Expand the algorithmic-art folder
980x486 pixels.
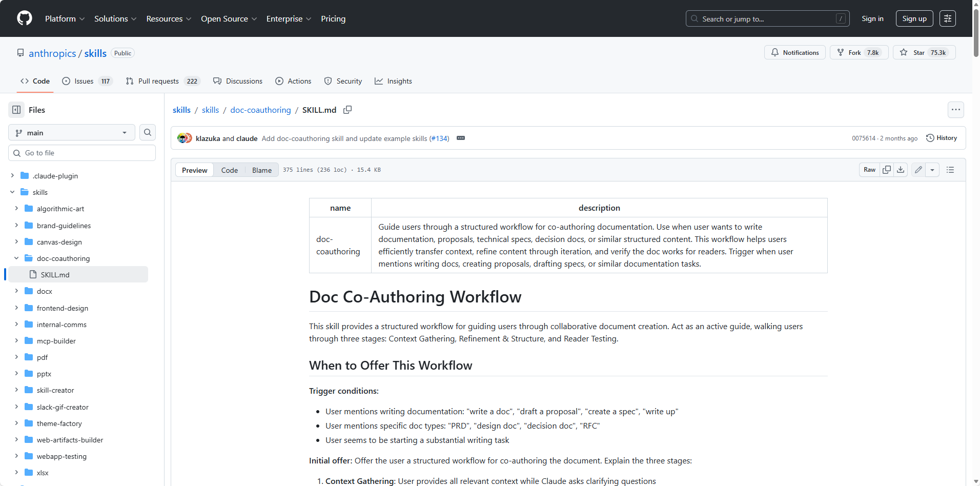coord(16,209)
